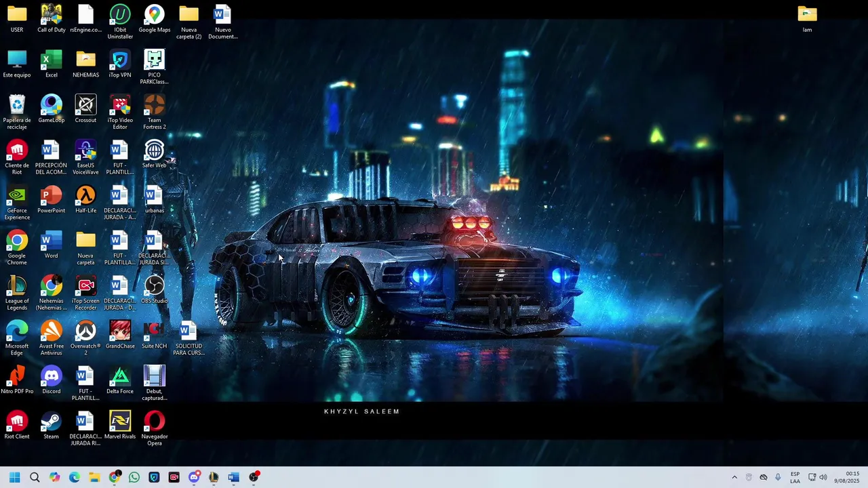Select the Nueva carpeta folder

tap(85, 248)
